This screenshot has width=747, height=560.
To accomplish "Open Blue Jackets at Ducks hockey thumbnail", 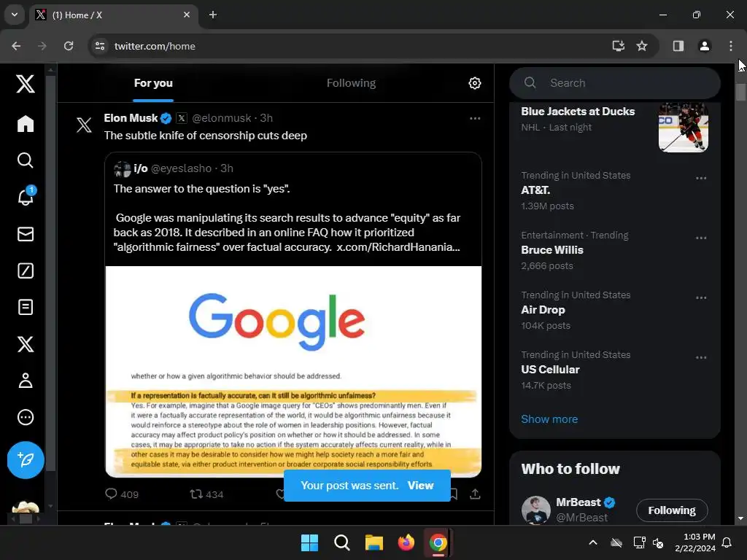I will pyautogui.click(x=683, y=127).
